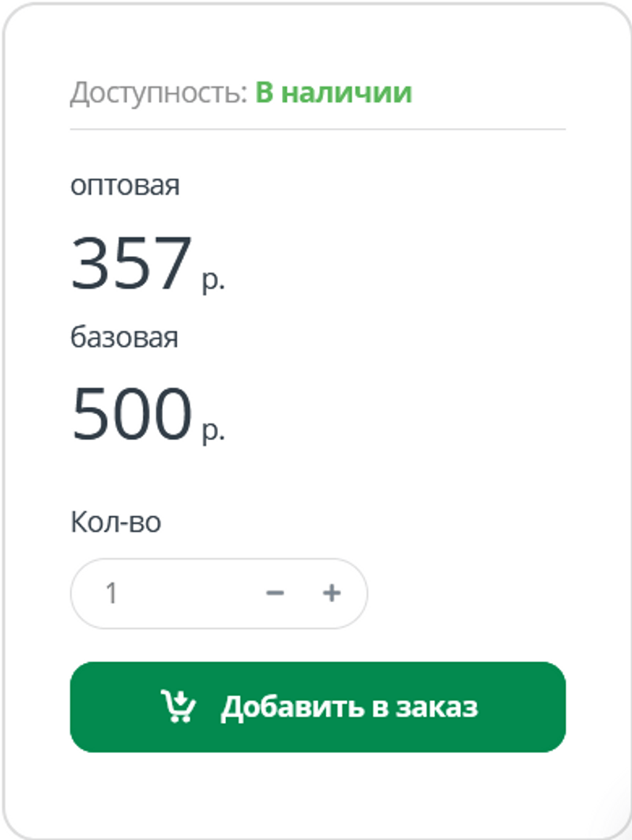
Task: Click the cart icon on the green button
Action: tap(179, 706)
